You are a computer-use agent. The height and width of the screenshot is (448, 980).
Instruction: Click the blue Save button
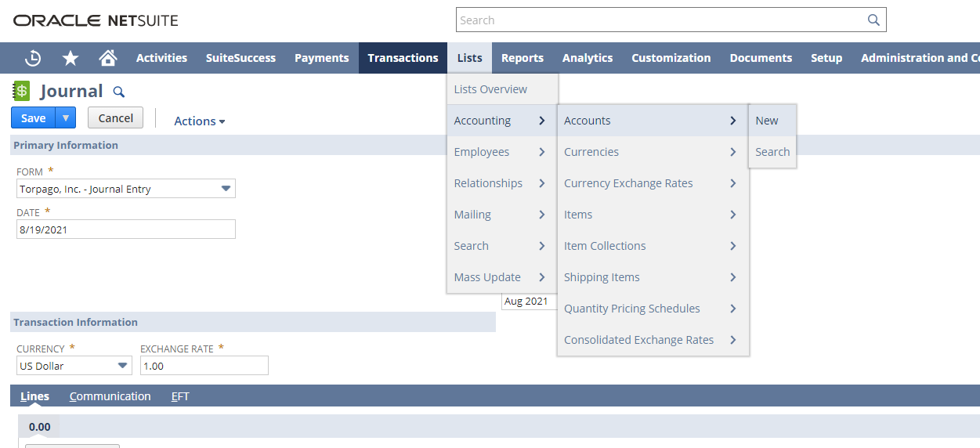pyautogui.click(x=34, y=118)
